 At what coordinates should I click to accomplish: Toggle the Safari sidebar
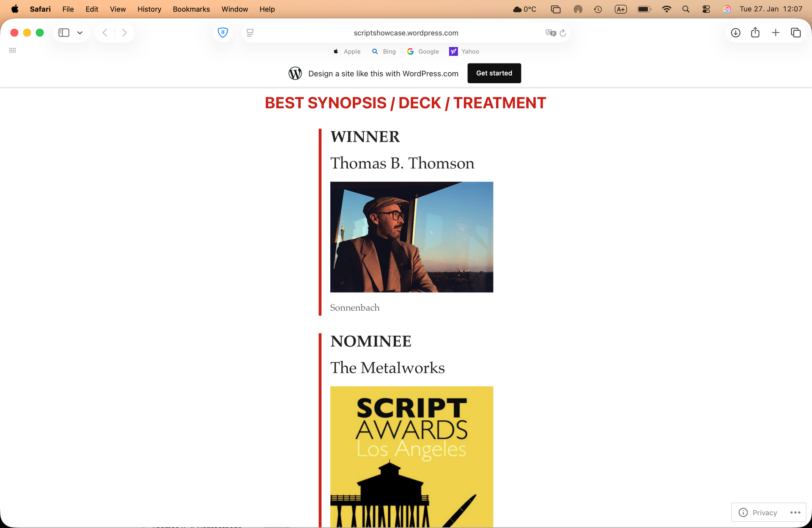point(64,33)
